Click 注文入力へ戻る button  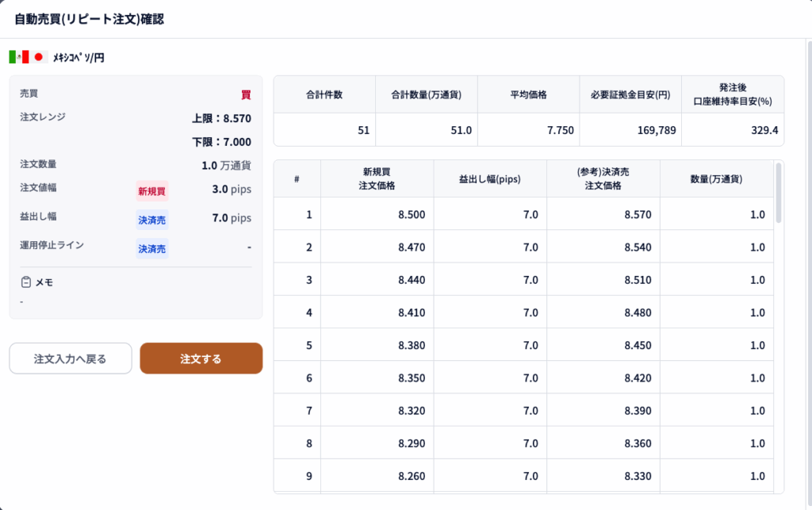click(71, 359)
